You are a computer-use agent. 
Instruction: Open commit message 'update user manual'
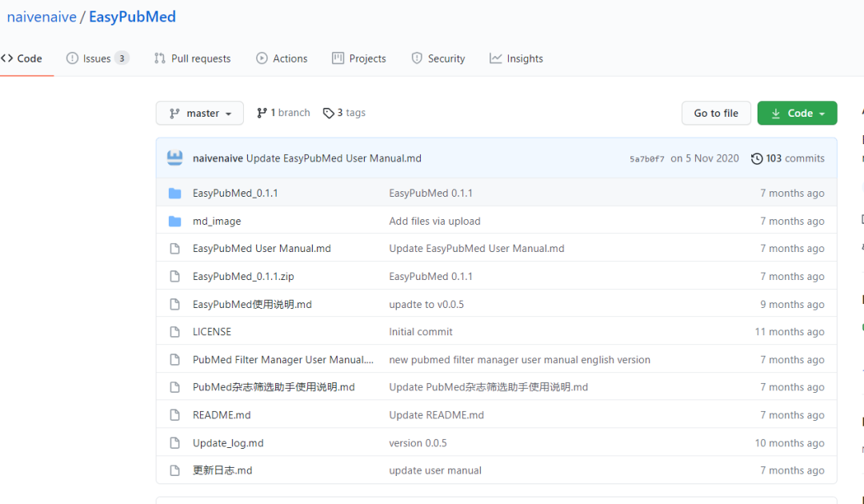coord(434,470)
